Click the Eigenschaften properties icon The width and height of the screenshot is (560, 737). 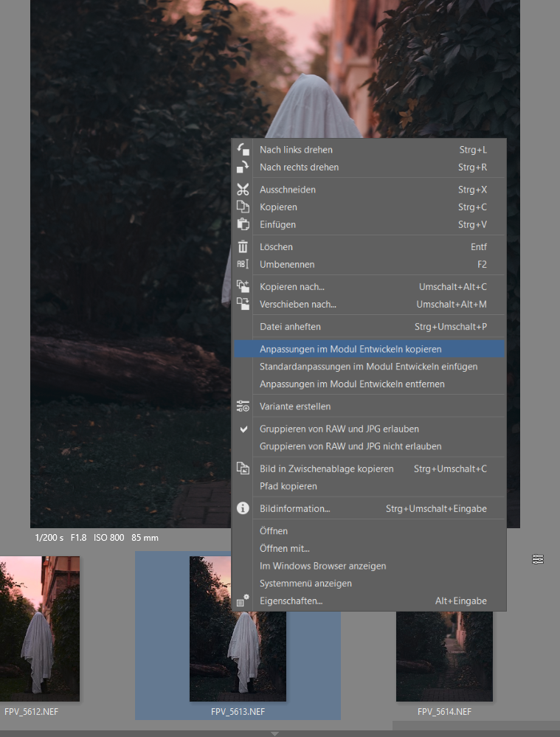243,601
